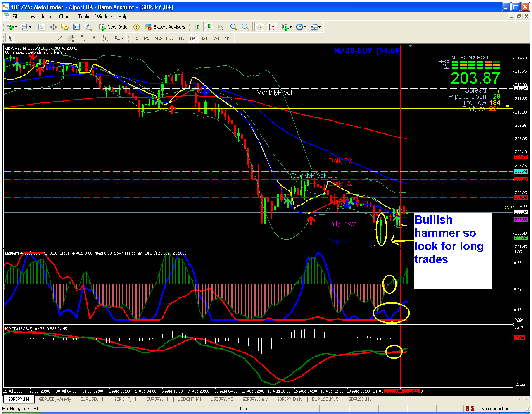Select the text label tool
The image size is (532, 414).
click(x=105, y=38)
